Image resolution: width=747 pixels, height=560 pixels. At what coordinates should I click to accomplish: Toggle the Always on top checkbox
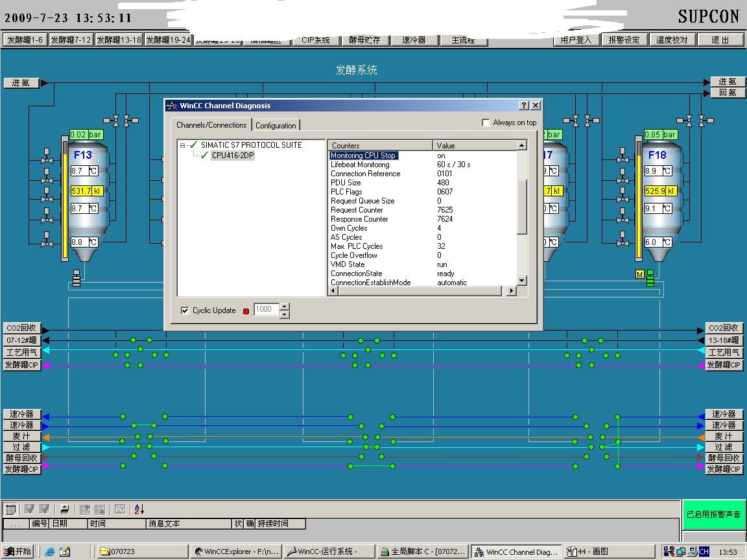coord(486,123)
